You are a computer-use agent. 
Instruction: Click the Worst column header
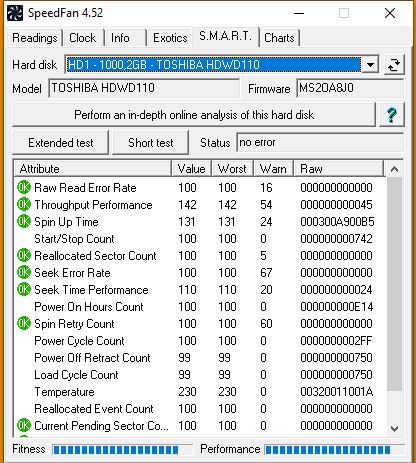(233, 169)
